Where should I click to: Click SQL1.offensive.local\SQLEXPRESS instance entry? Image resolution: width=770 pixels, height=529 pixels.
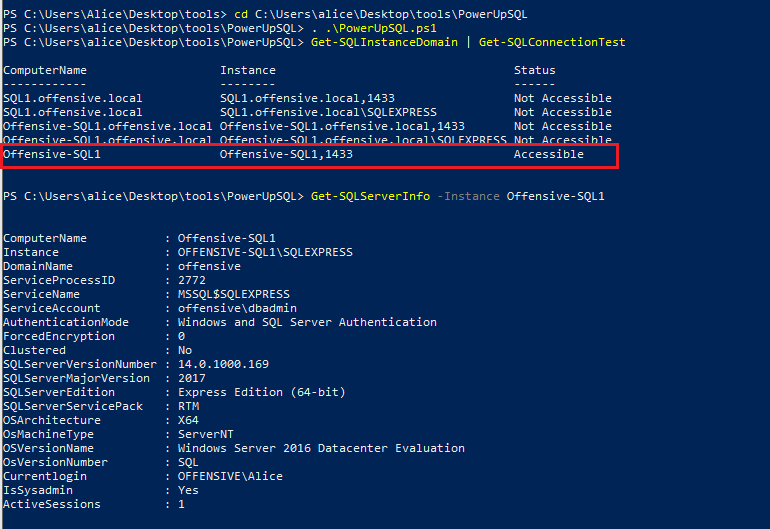[x=328, y=112]
